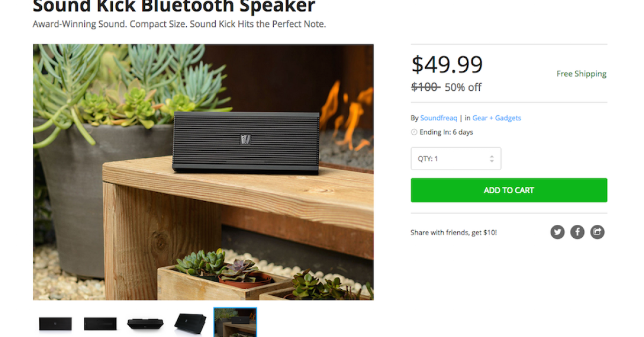
Task: View the fourth angled speaker thumbnail
Action: coord(190,324)
